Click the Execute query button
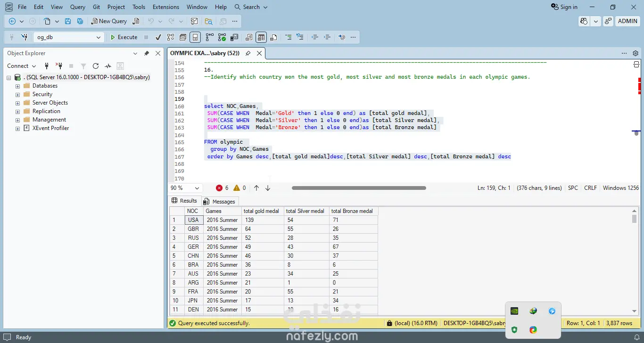The height and width of the screenshot is (343, 644). click(124, 37)
